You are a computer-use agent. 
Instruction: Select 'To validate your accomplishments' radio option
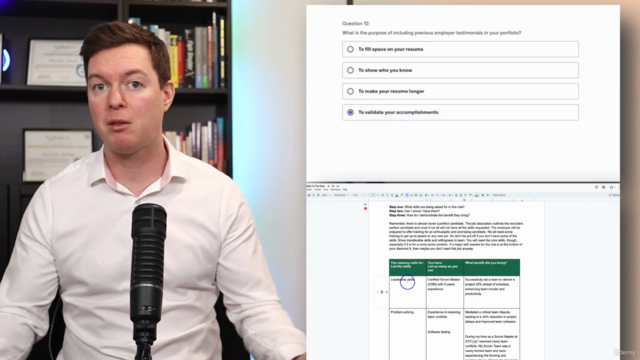pos(350,112)
